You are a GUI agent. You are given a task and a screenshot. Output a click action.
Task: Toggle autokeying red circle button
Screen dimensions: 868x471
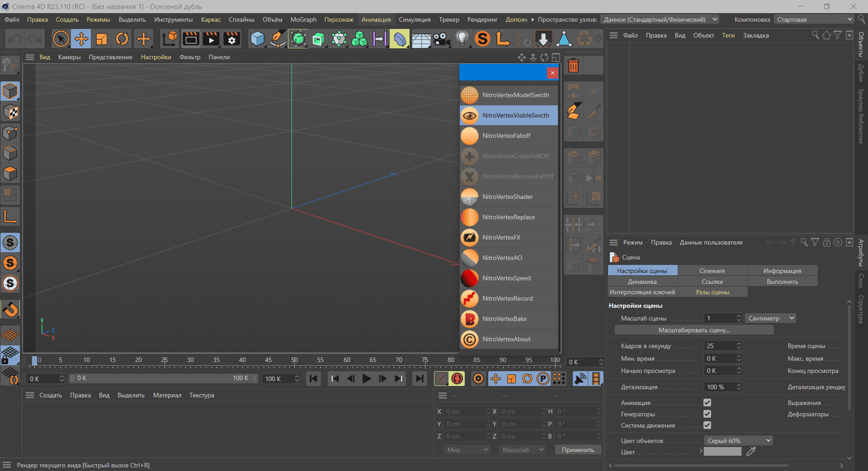point(458,379)
